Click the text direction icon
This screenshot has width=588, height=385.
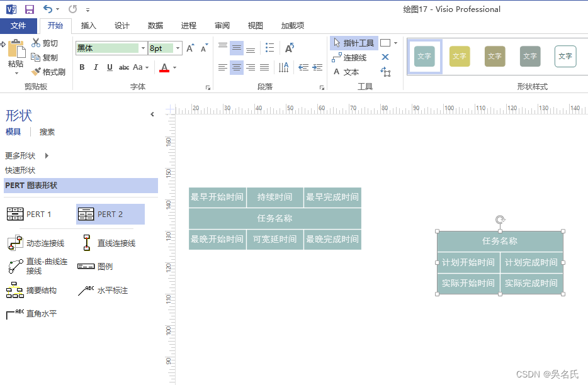pos(283,67)
